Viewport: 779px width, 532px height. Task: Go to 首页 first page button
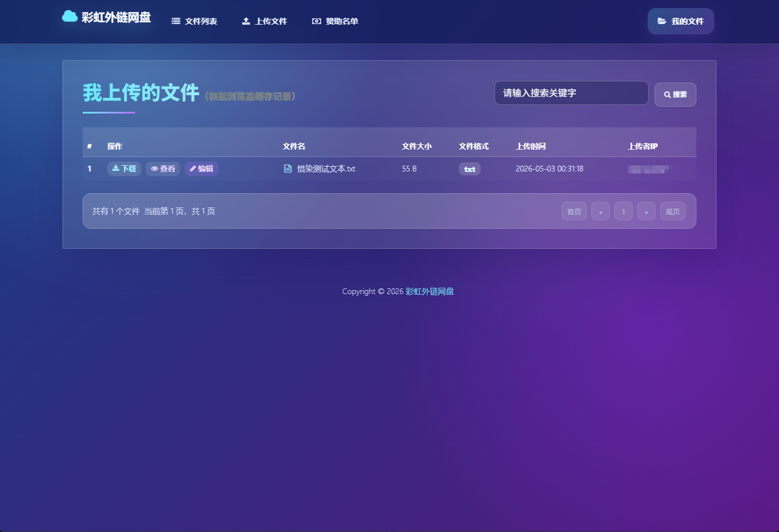coord(574,212)
